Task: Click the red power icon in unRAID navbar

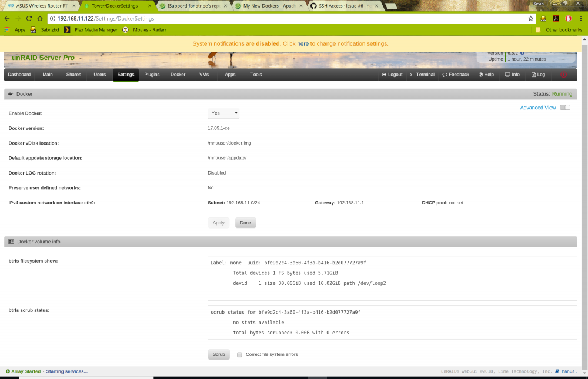Action: [563, 75]
